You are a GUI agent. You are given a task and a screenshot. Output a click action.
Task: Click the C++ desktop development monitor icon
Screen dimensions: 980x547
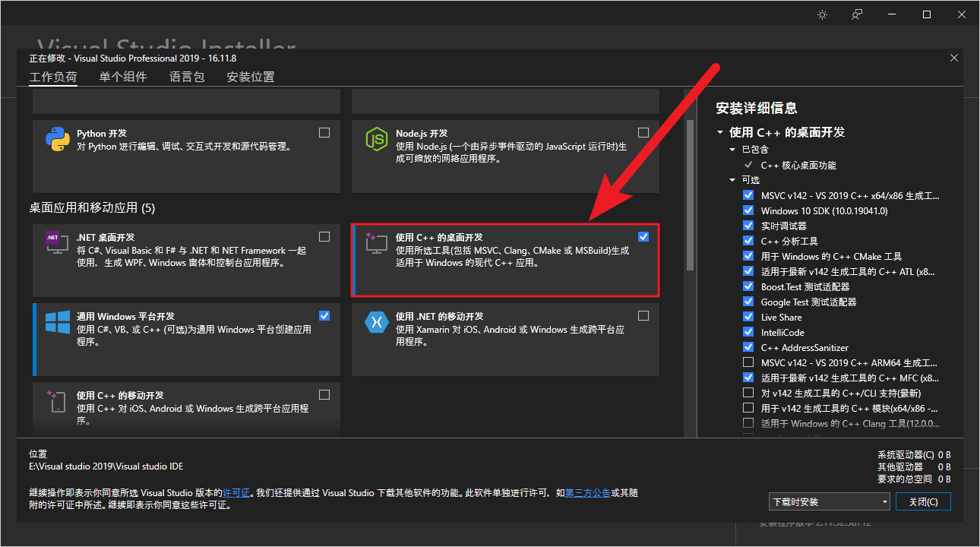377,243
